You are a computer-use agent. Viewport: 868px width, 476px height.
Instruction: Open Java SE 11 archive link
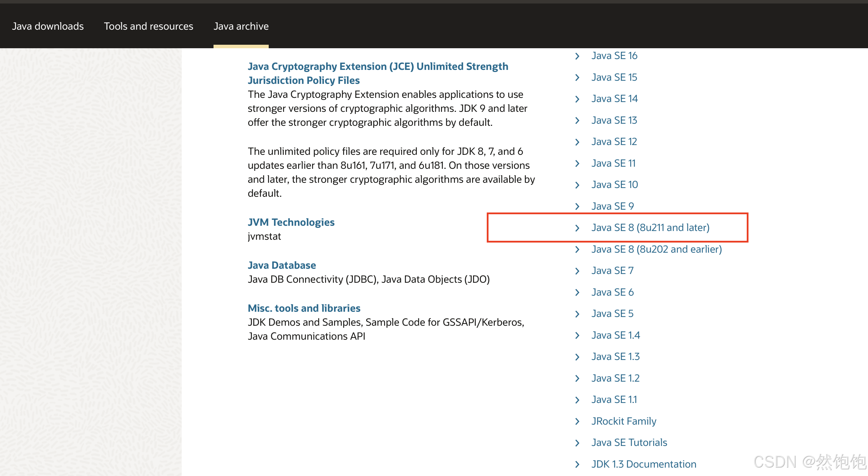point(614,163)
